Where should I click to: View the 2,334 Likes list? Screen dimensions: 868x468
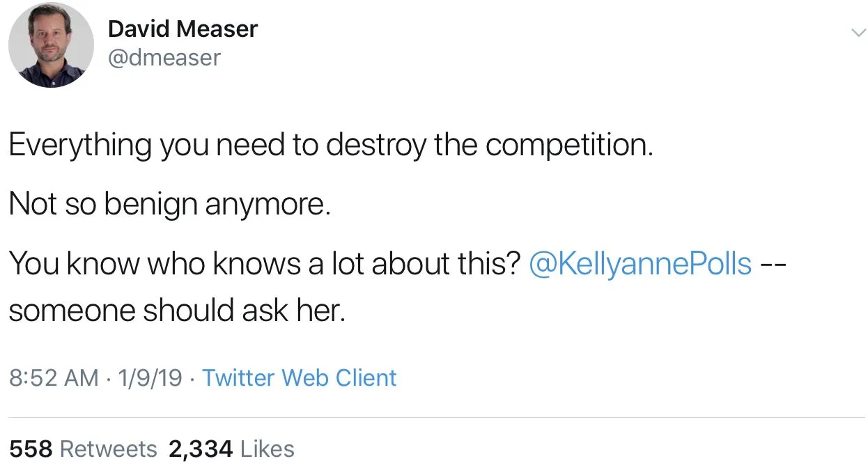(231, 448)
